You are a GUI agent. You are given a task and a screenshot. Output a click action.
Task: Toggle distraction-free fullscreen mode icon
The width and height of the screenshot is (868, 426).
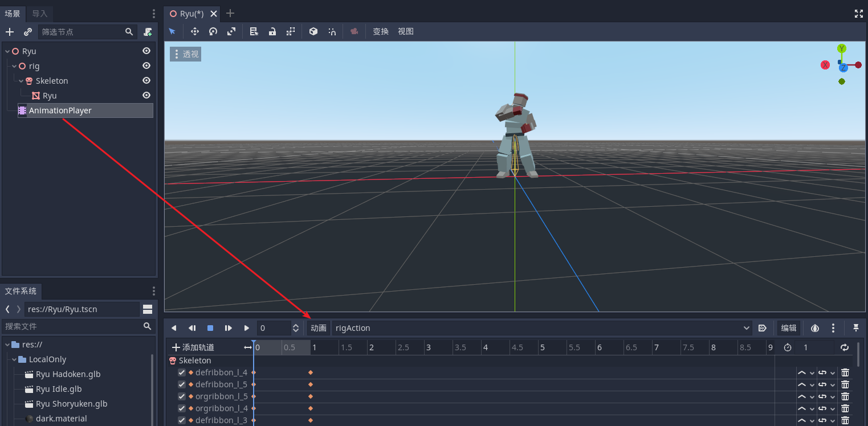(859, 14)
